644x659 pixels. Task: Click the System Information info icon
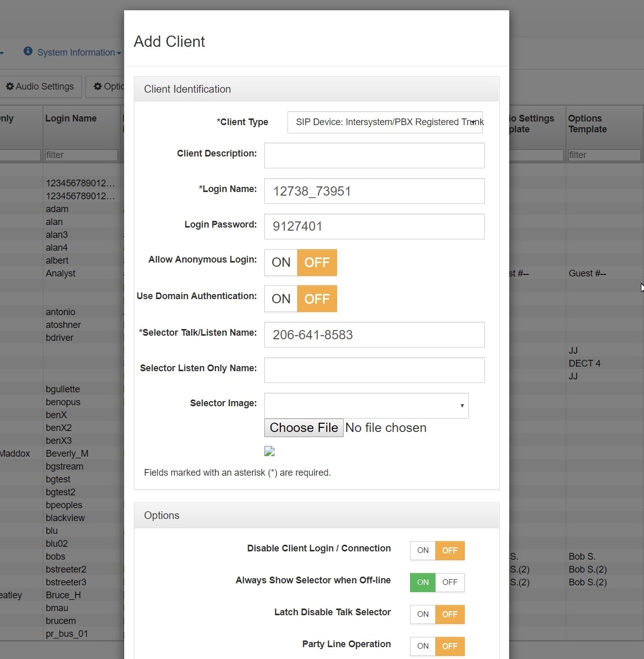(27, 52)
